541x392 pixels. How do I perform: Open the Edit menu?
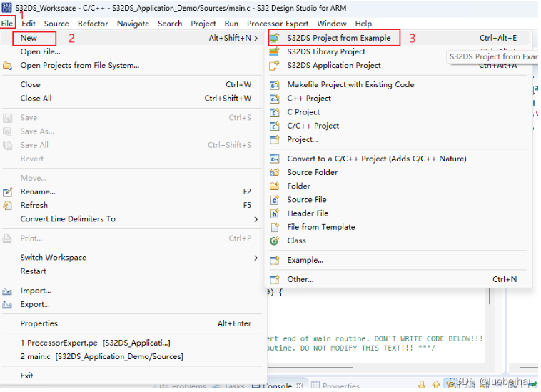(29, 24)
